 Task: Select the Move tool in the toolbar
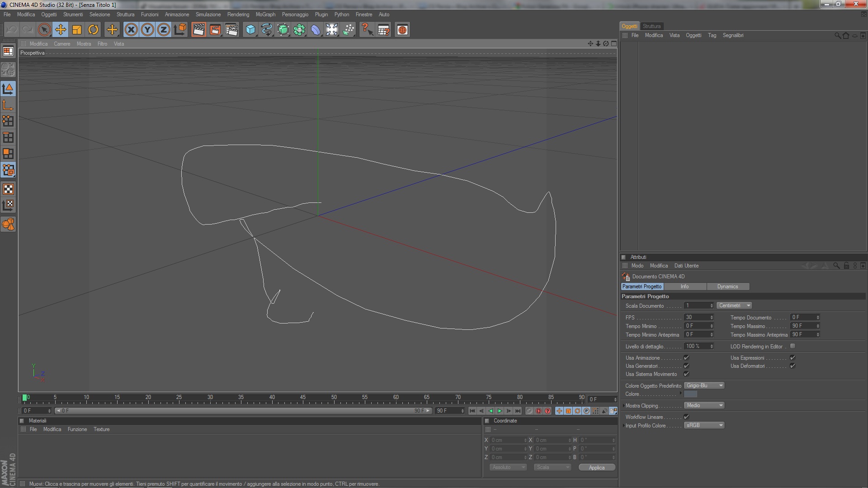60,30
